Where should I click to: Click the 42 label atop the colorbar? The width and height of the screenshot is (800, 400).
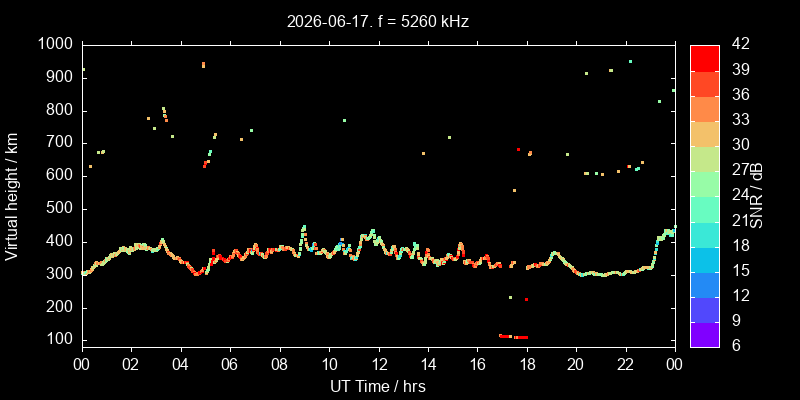pyautogui.click(x=739, y=44)
